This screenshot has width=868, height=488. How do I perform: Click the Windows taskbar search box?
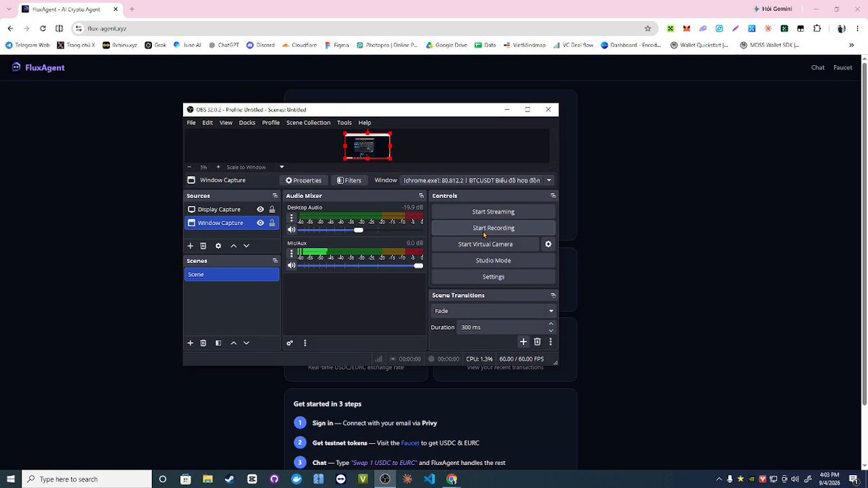point(87,479)
